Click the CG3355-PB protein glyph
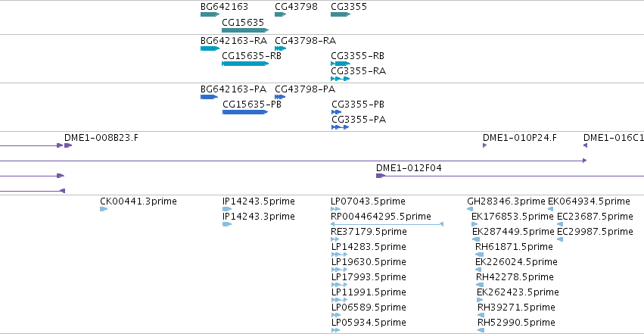The width and height of the screenshot is (644, 334). point(336,112)
